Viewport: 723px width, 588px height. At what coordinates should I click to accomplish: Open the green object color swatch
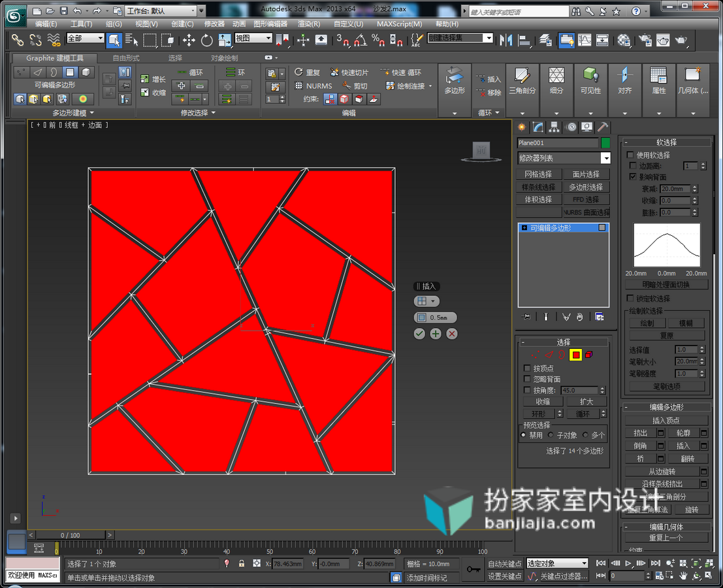[606, 142]
